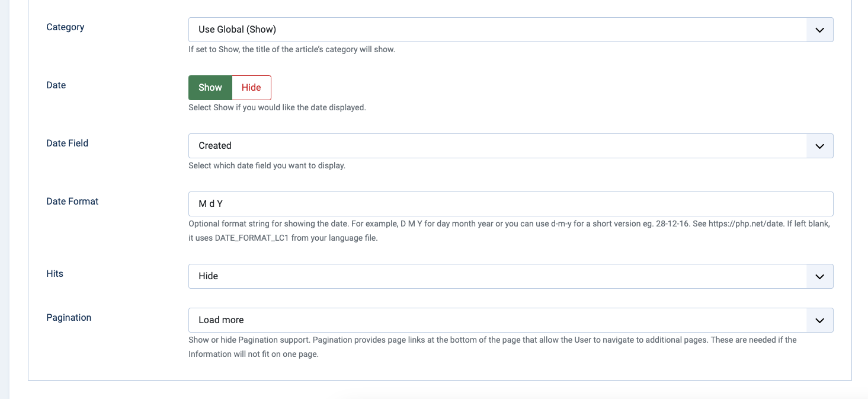Click the chevron arrow on the Date Field dropdown
This screenshot has height=399, width=868.
pos(819,146)
